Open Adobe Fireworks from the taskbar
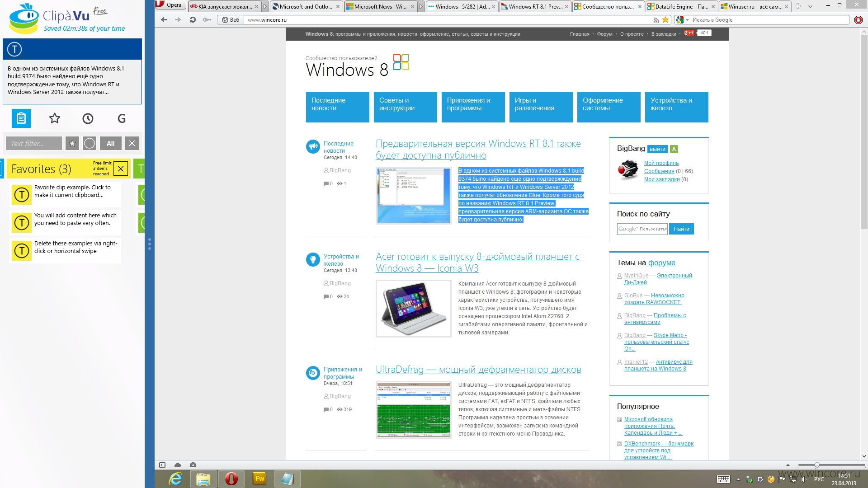Viewport: 868px width, 488px height. 259,479
